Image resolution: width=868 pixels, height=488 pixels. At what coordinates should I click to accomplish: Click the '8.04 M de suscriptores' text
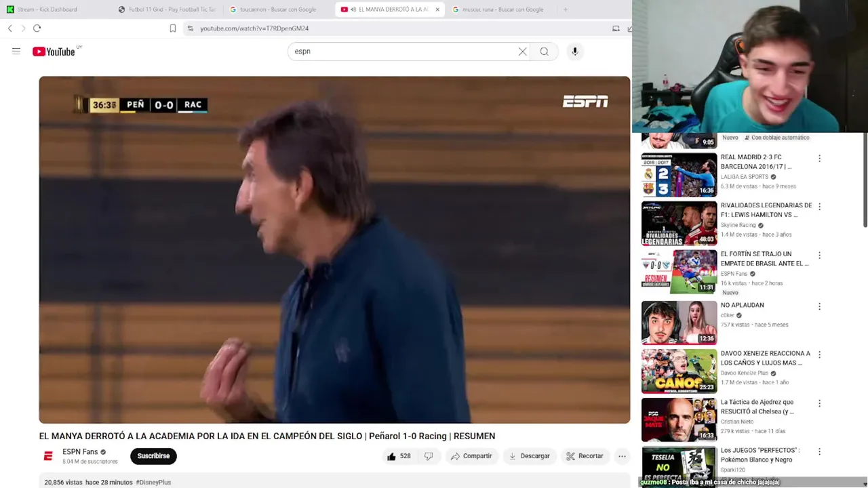coord(90,462)
